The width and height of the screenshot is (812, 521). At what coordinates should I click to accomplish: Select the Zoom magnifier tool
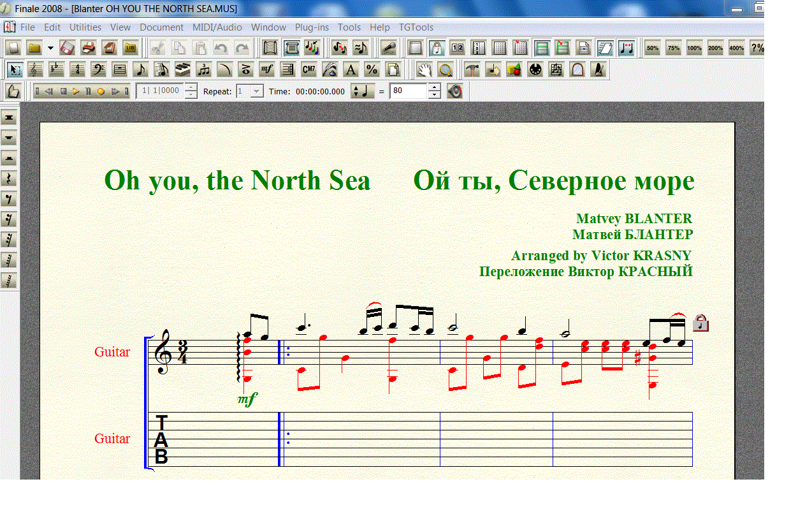pos(445,70)
